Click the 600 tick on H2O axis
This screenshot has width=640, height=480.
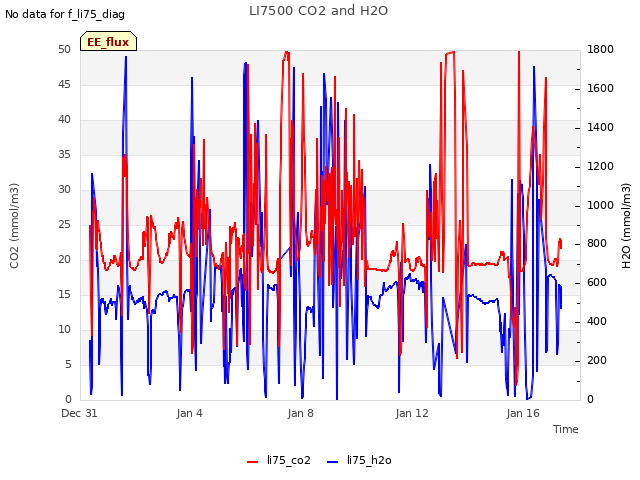click(x=597, y=282)
